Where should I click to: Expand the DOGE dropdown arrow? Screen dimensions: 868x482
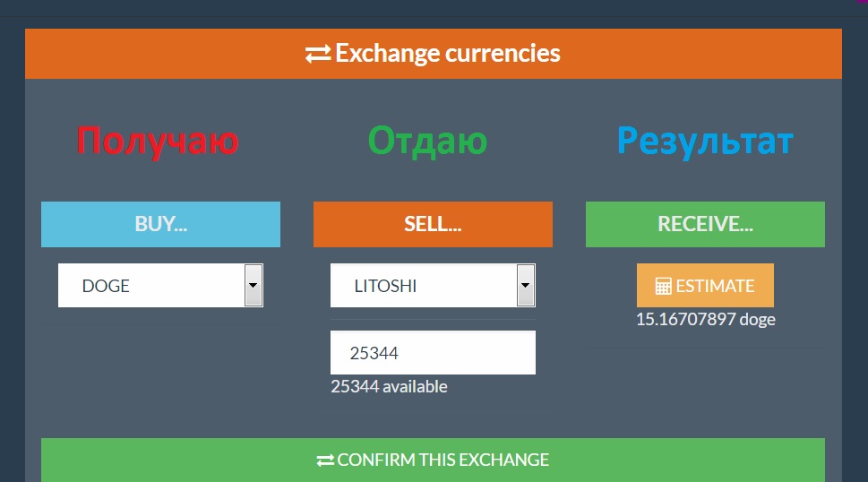254,286
